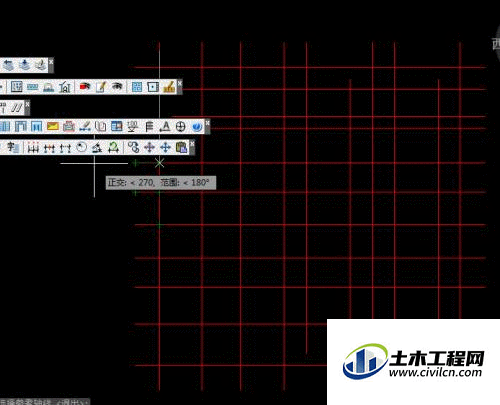Screen dimensions: 500x405
Task: Click the blue four-way move arrows icon
Action: 165,147
